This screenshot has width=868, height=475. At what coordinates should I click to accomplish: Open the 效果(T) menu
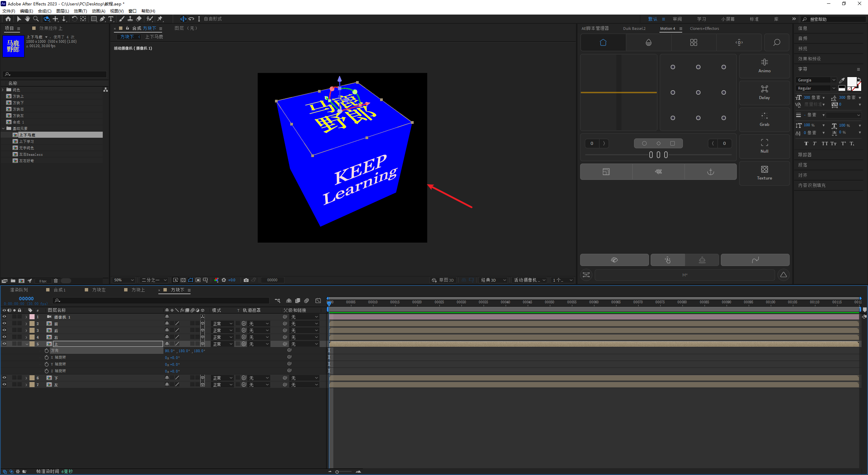click(80, 11)
